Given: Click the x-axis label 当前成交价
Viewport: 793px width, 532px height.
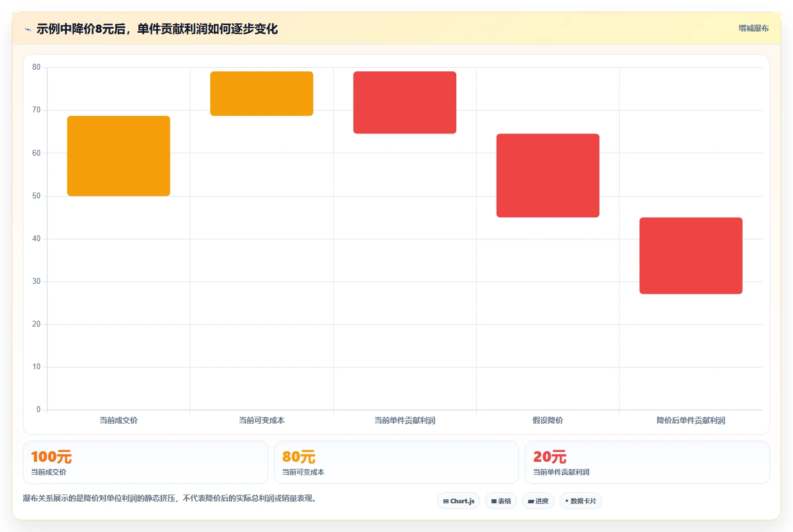Looking at the screenshot, I should (118, 420).
